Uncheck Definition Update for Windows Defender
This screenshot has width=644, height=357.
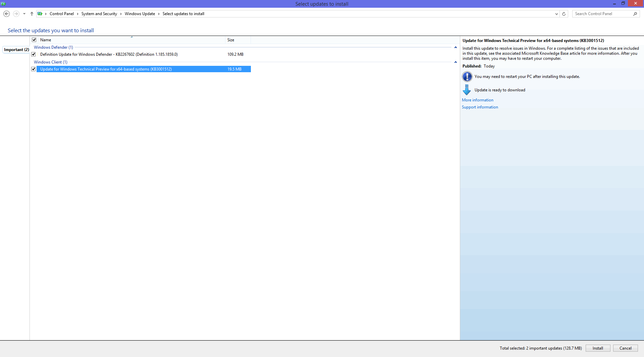click(x=34, y=54)
